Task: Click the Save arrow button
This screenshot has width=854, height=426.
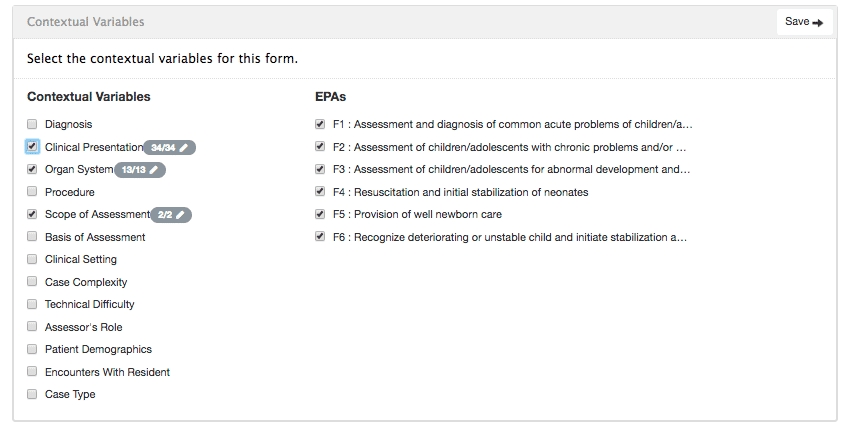Action: click(804, 22)
